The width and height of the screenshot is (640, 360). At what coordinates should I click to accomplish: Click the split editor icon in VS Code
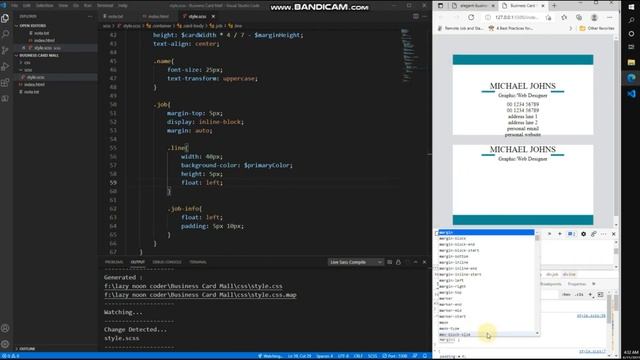pyautogui.click(x=416, y=16)
